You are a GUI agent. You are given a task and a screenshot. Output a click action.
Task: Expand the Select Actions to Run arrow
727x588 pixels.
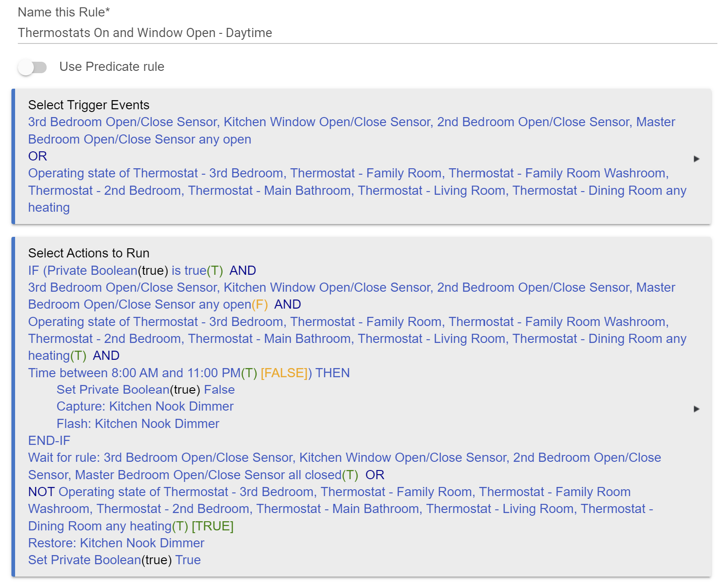coord(696,409)
